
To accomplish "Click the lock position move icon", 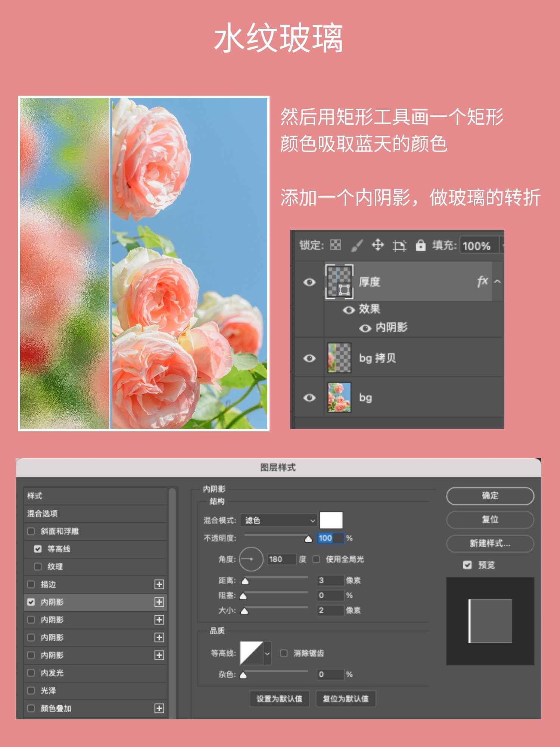I will point(378,245).
